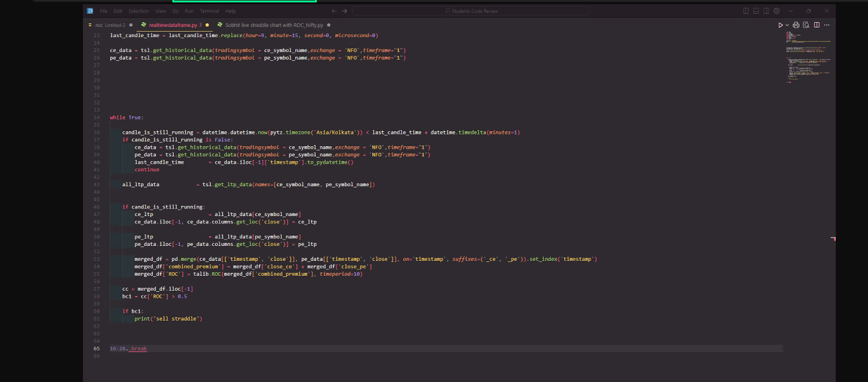868x382 pixels.
Task: Click the Students Code Review search box
Action: coord(470,11)
